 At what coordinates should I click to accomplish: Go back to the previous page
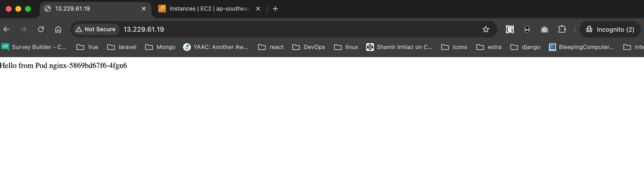click(x=6, y=30)
